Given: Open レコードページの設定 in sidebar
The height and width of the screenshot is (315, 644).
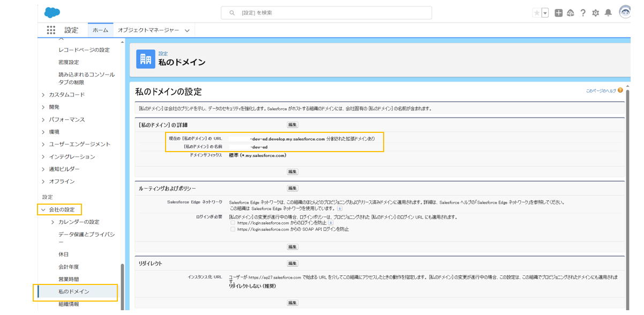Looking at the screenshot, I should coord(84,50).
